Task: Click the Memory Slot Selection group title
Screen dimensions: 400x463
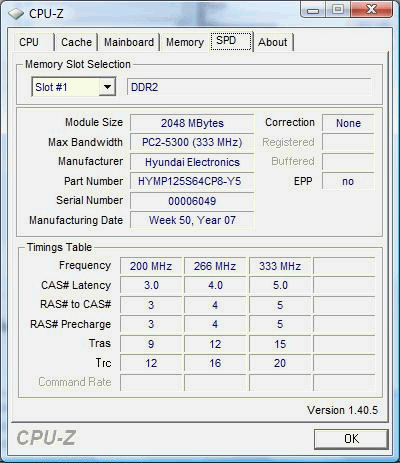Action: click(78, 64)
